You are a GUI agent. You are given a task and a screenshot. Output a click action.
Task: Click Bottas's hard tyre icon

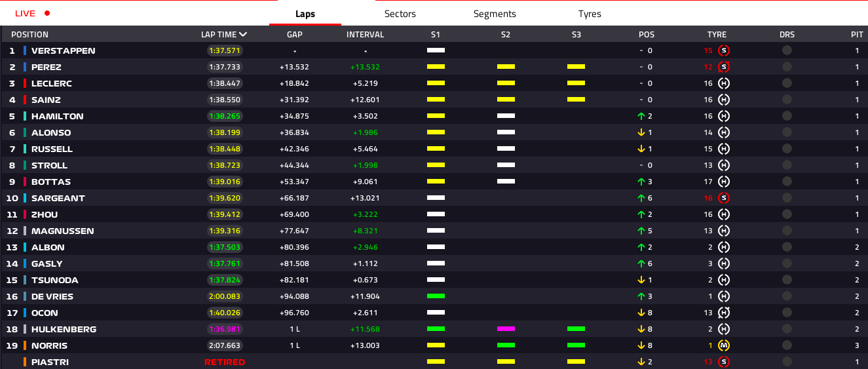pyautogui.click(x=724, y=182)
